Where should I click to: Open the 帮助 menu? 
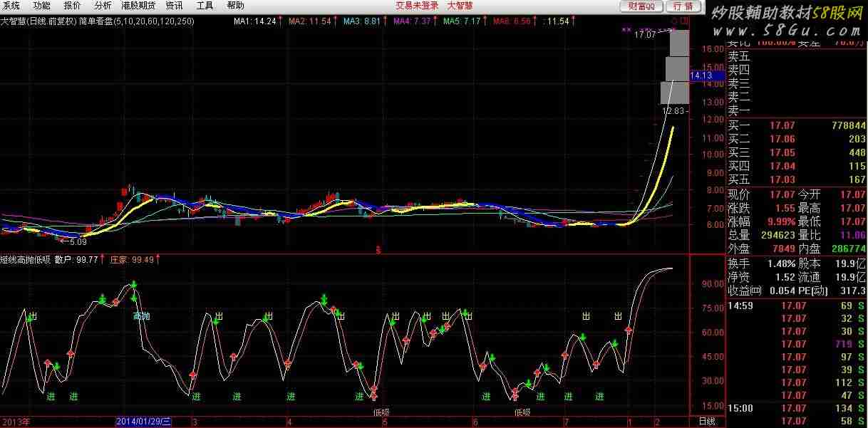click(x=235, y=6)
